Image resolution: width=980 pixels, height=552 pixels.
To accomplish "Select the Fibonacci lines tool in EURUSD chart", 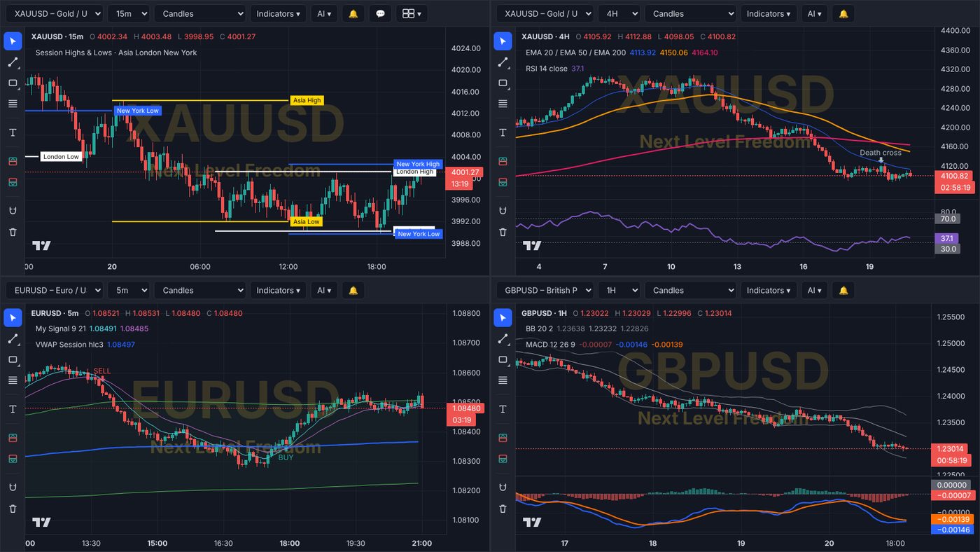I will 13,380.
